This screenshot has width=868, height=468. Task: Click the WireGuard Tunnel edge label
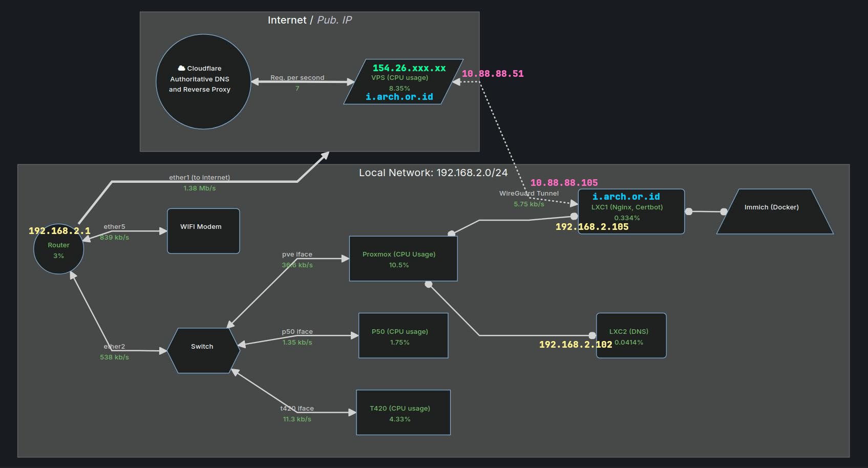tap(529, 194)
